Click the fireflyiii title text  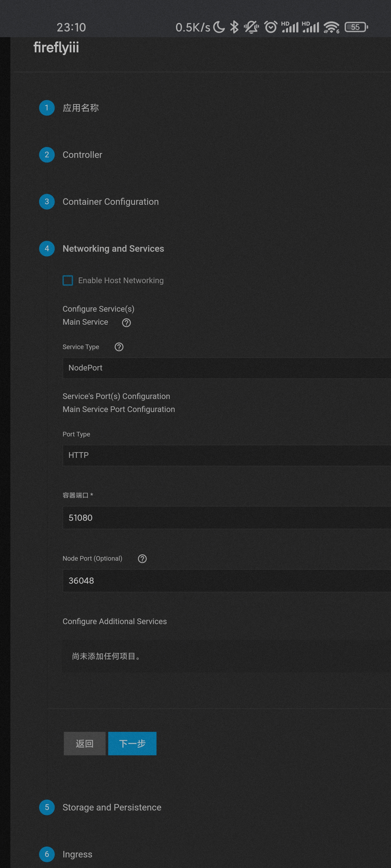56,47
